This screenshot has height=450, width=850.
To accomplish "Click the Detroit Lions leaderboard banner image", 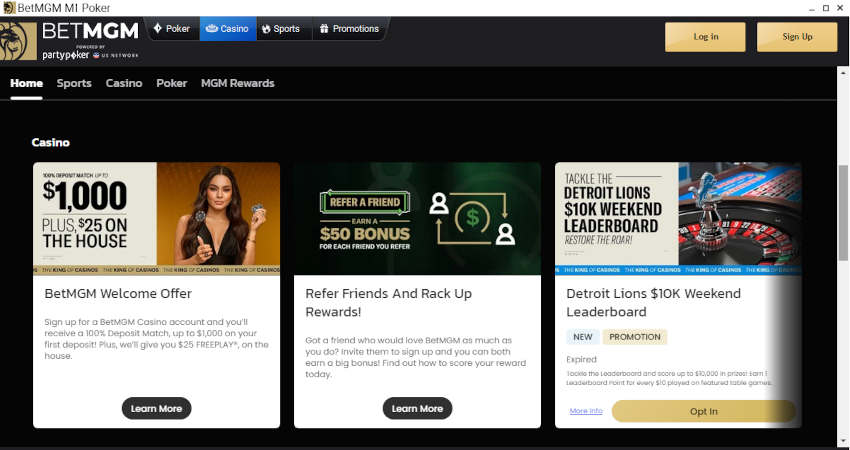I will coord(678,218).
